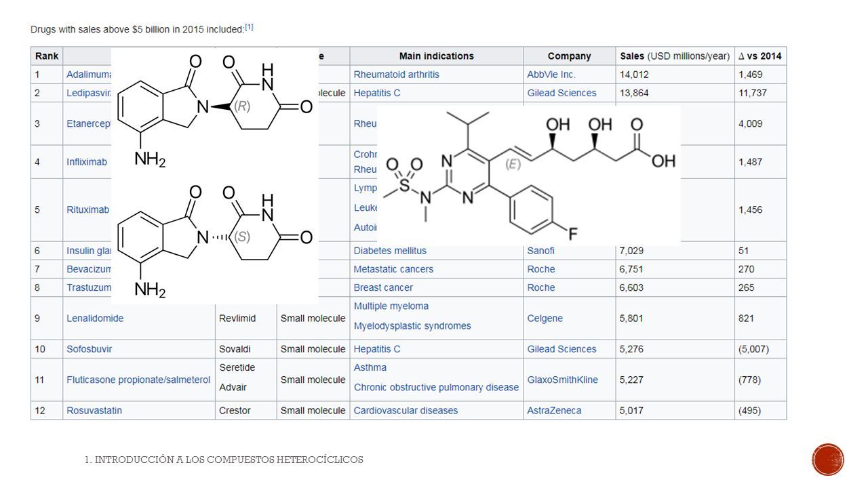Click the Sales (USD millions/year) header
This screenshot has height=488, width=868.
(x=675, y=56)
